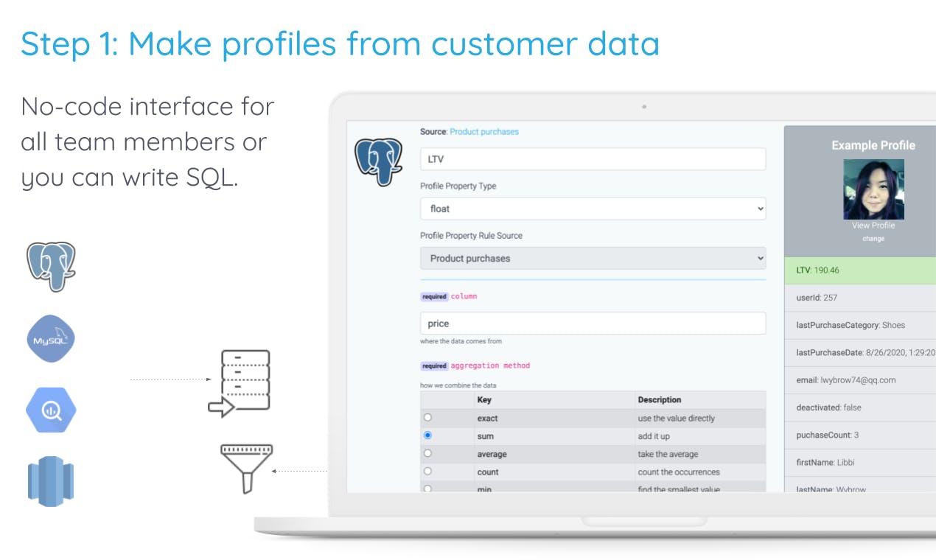Open the Profile Property Type dropdown showing float

593,209
